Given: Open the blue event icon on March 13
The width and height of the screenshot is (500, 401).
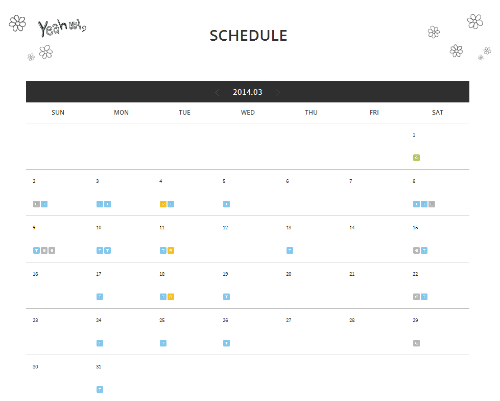Looking at the screenshot, I should coord(290,250).
